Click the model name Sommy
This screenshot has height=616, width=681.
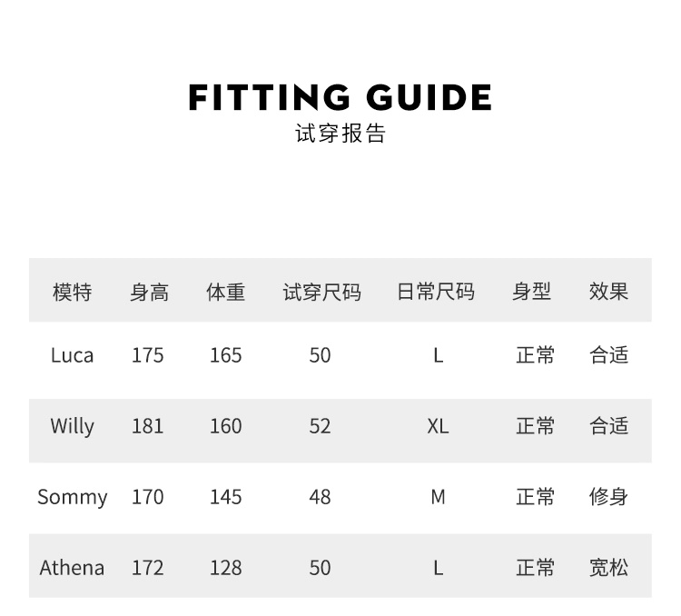[73, 497]
